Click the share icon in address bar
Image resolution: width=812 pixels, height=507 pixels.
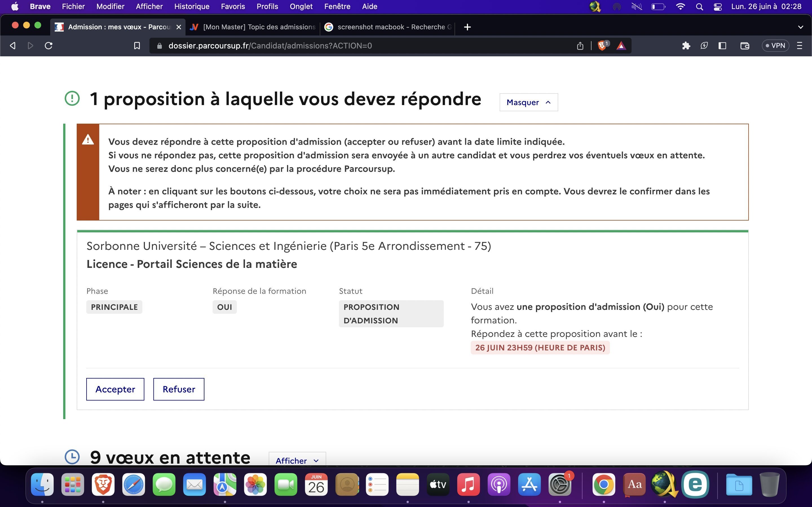click(x=580, y=46)
